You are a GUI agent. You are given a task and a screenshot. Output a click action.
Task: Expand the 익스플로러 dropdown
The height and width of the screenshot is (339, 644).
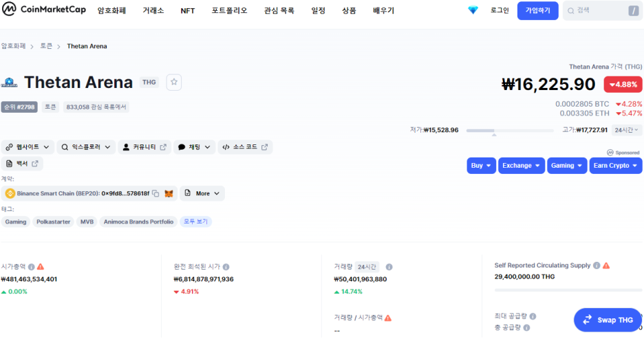(x=86, y=147)
